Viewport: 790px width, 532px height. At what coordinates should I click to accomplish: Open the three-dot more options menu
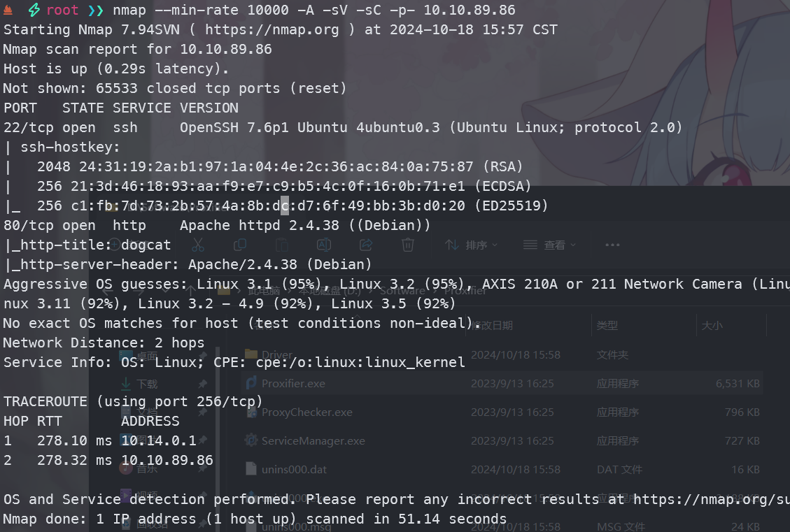612,245
